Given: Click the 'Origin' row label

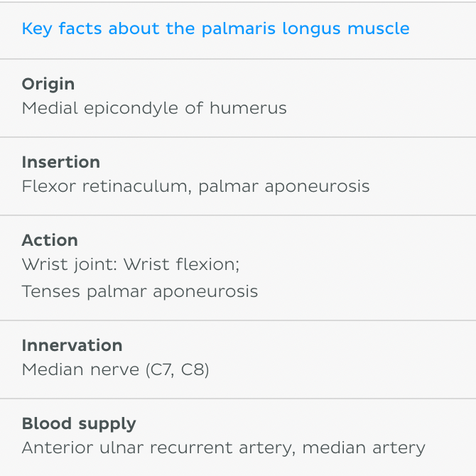Looking at the screenshot, I should tap(48, 84).
